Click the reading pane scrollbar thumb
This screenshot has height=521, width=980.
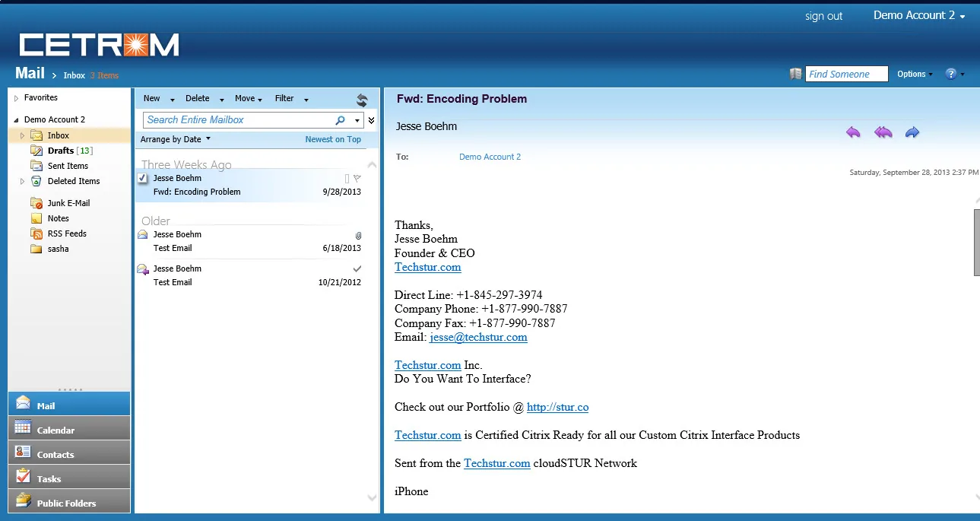coord(977,242)
